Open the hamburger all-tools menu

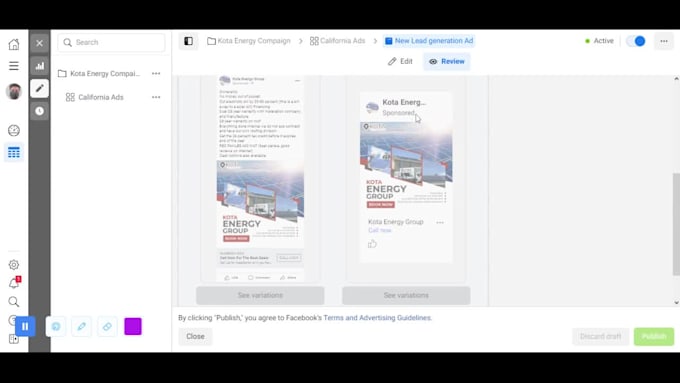point(14,66)
